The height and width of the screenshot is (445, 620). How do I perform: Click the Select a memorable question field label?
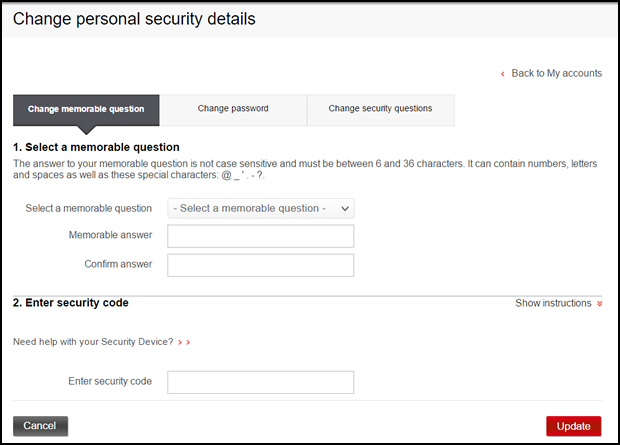pyautogui.click(x=89, y=208)
